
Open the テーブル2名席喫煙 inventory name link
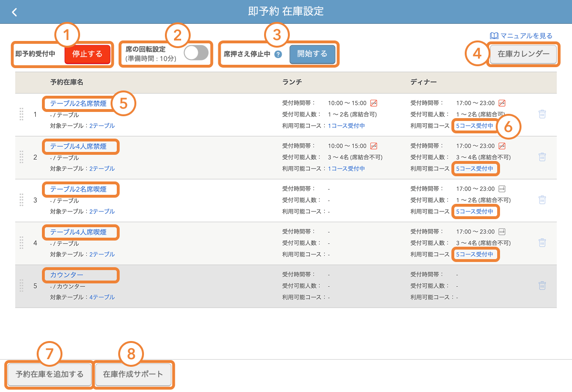pos(78,190)
